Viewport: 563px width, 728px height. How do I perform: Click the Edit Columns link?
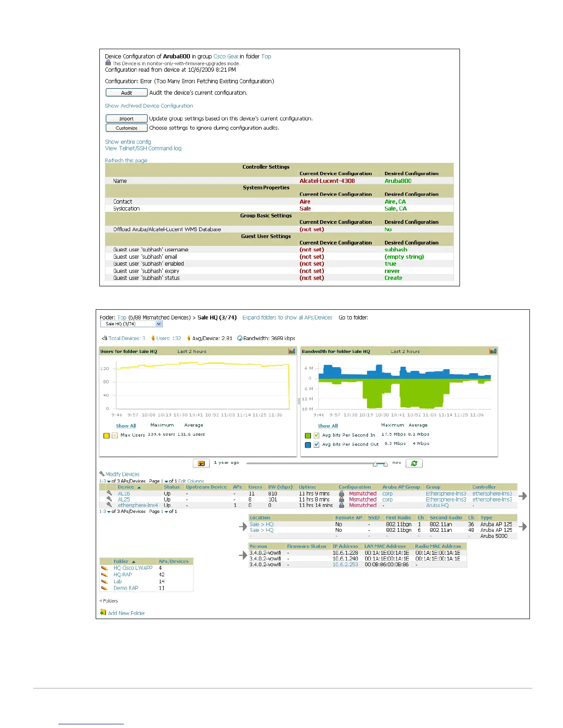191,481
